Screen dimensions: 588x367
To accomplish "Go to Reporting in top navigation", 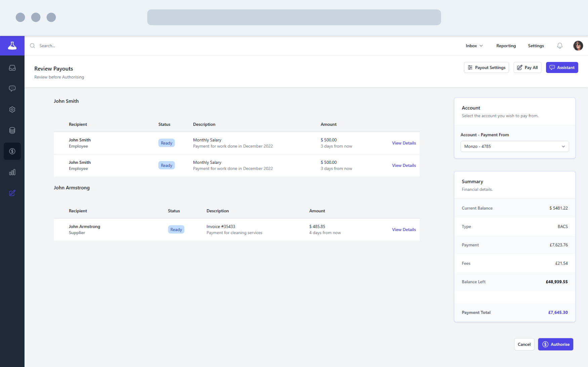I will [x=506, y=46].
